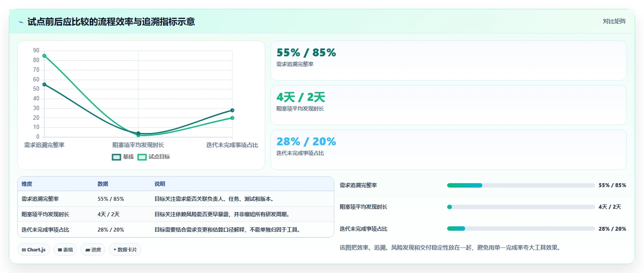Click the 4天 / 2天 value beside progress bar
Viewport: 644px width, 273px height.
pos(610,207)
